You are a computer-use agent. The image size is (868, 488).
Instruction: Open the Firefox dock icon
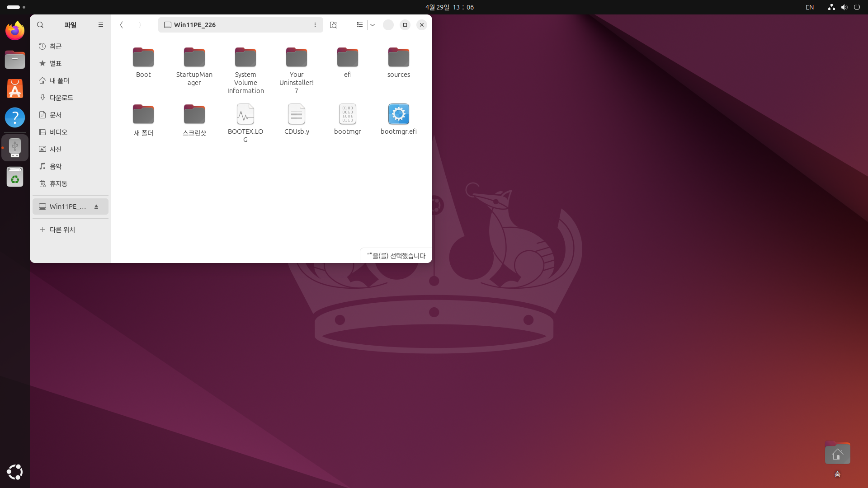pos(15,31)
